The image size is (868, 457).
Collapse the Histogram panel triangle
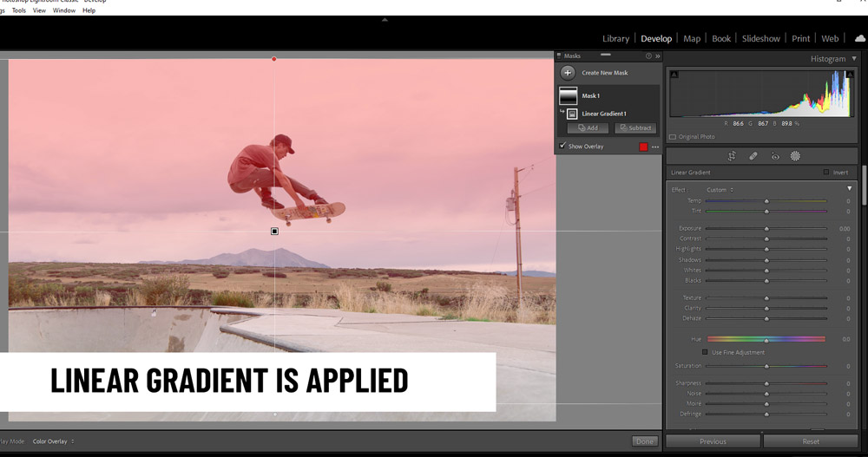click(x=854, y=58)
